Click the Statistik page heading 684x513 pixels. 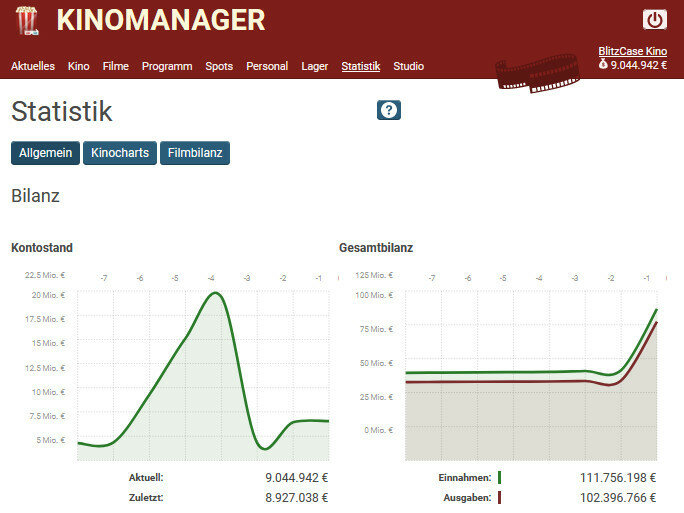coord(62,111)
